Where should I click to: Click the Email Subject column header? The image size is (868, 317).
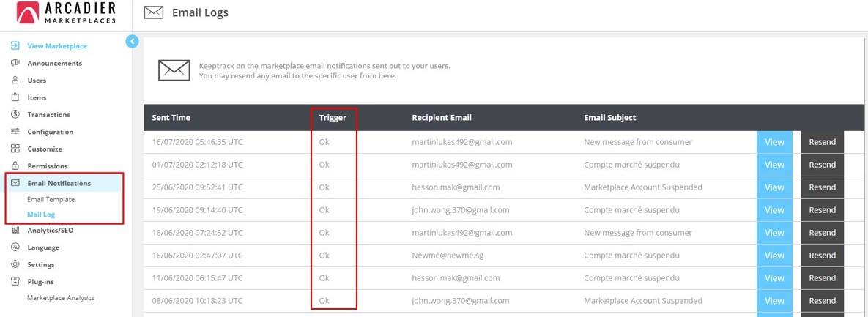click(x=610, y=117)
